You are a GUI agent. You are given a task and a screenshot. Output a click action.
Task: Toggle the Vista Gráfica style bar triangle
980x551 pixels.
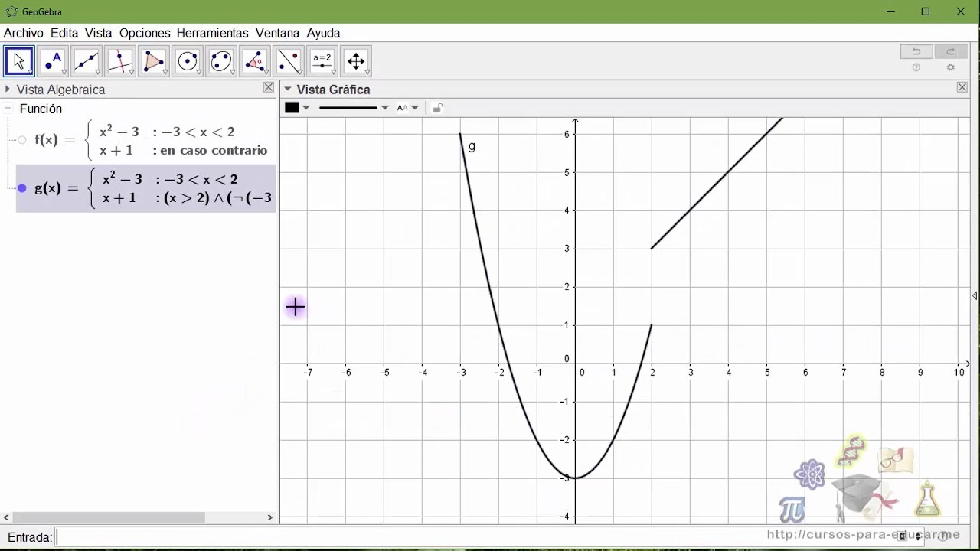(x=288, y=90)
